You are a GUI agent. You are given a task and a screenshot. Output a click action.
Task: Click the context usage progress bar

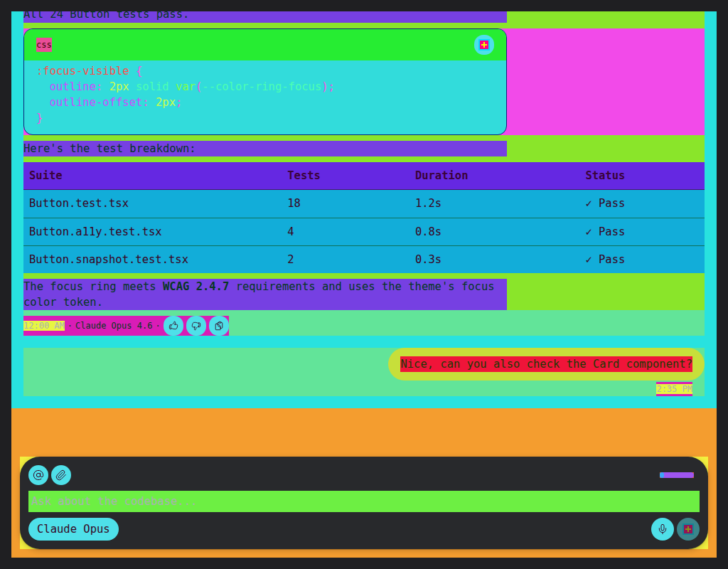677,475
